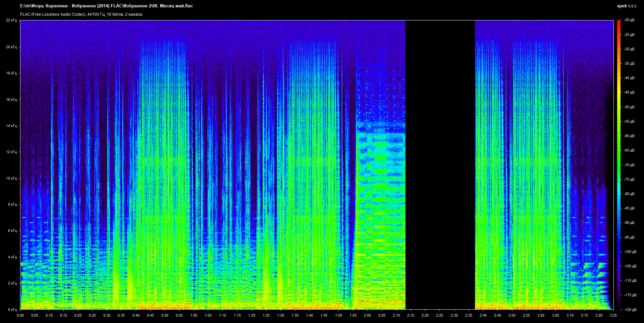This screenshot has width=644, height=323.
Task: Click the file path title text
Action: 106,6
